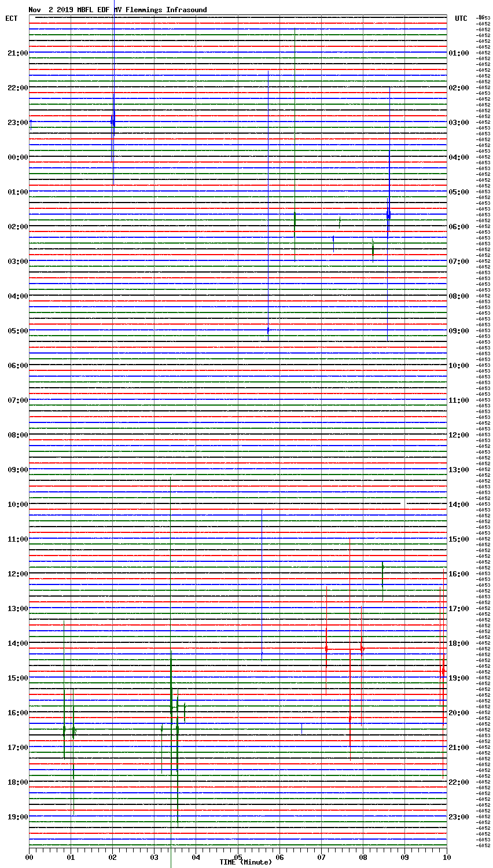
Task: Click minute tick label 00 on bottom axis
Action: tap(29, 857)
